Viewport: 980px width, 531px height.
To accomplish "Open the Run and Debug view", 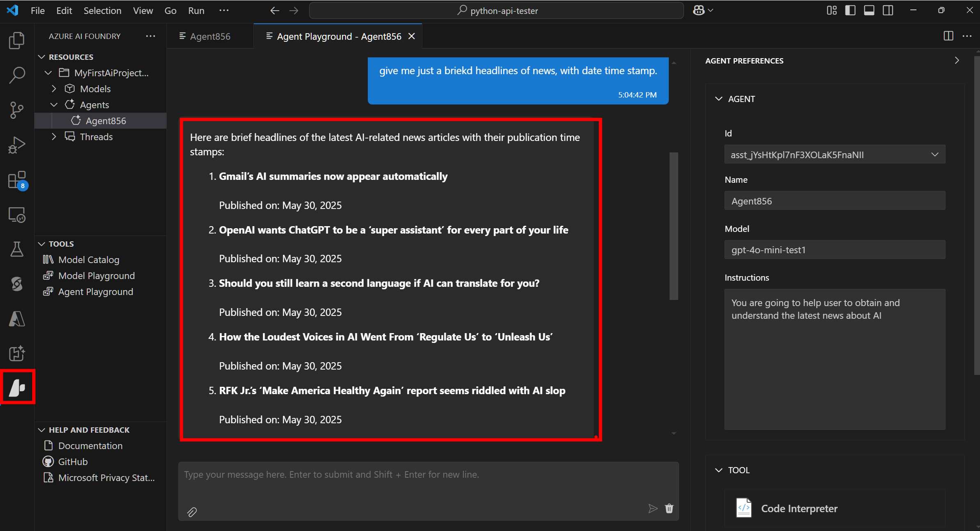I will click(16, 144).
